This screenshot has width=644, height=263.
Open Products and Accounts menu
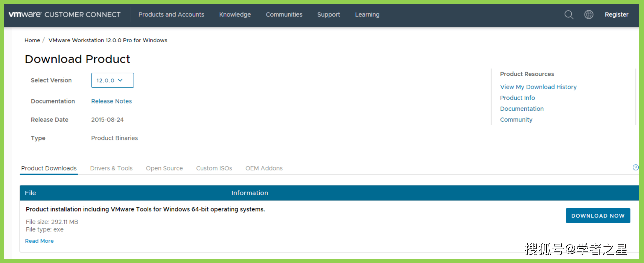(x=171, y=14)
